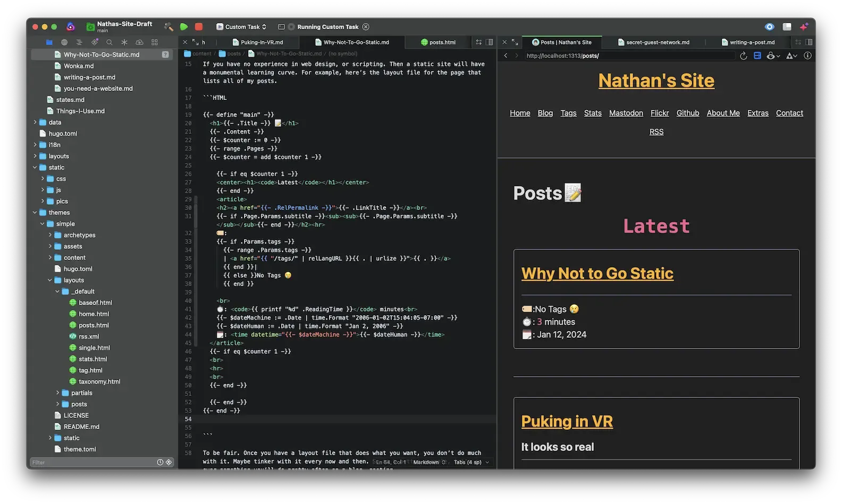Open the Git source control sidebar icon
The image size is (842, 504).
[95, 42]
